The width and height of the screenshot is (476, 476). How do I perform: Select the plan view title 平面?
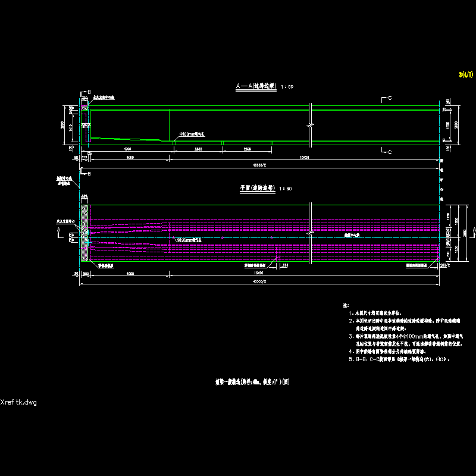click(x=258, y=188)
